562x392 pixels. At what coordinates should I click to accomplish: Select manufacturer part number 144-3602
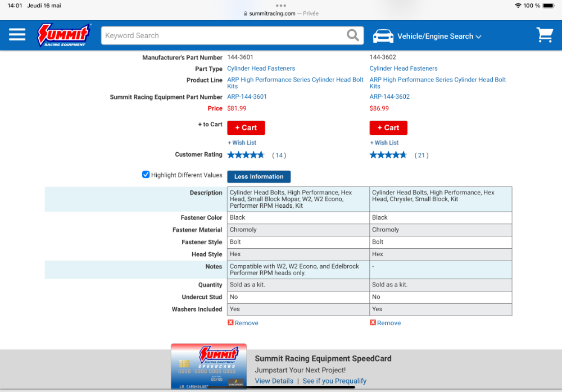[383, 57]
